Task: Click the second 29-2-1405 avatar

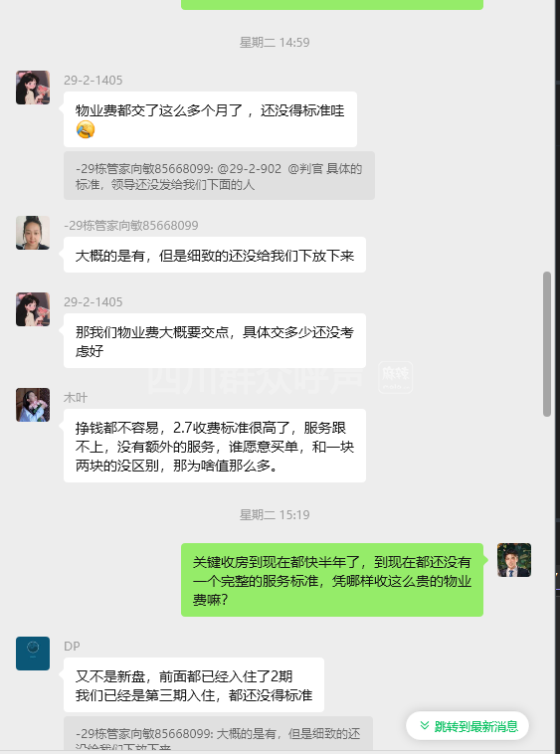Action: (x=33, y=309)
